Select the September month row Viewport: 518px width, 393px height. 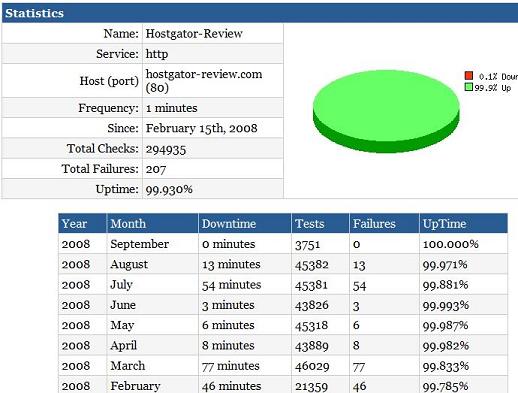tap(283, 244)
